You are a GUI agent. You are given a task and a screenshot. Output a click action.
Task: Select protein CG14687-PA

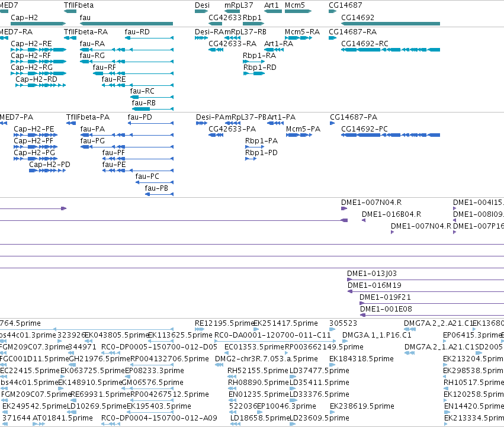(x=332, y=123)
